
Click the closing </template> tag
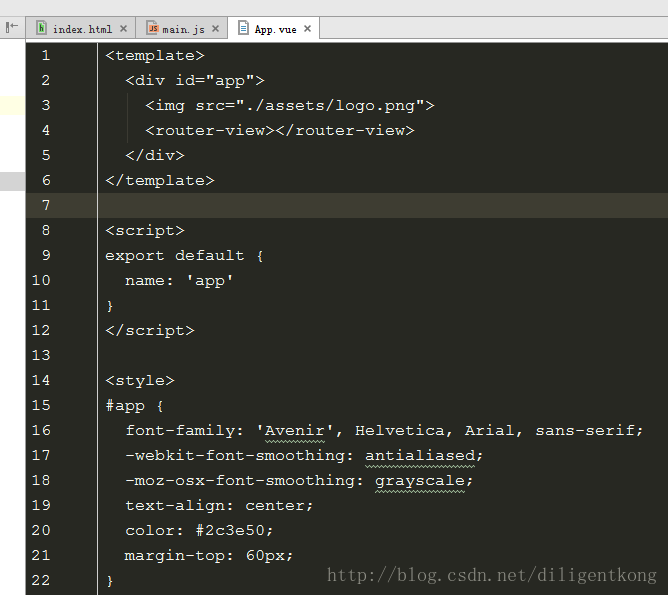160,181
